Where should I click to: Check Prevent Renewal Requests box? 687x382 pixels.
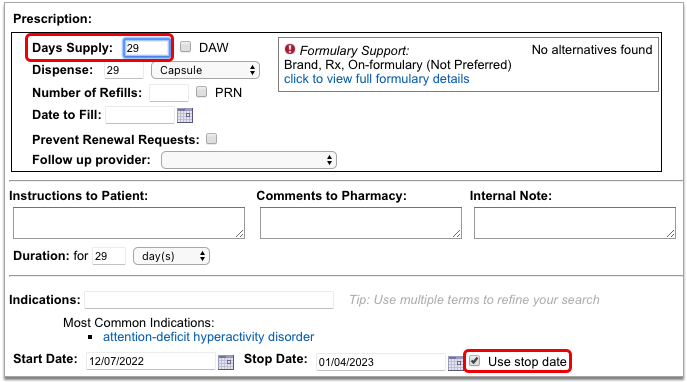(212, 139)
